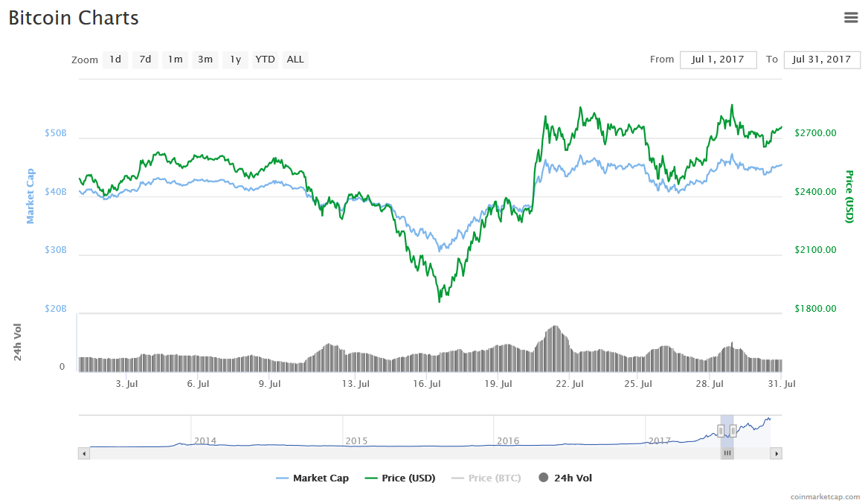Click the $50B market cap axis label
This screenshot has height=503, width=868.
[55, 133]
